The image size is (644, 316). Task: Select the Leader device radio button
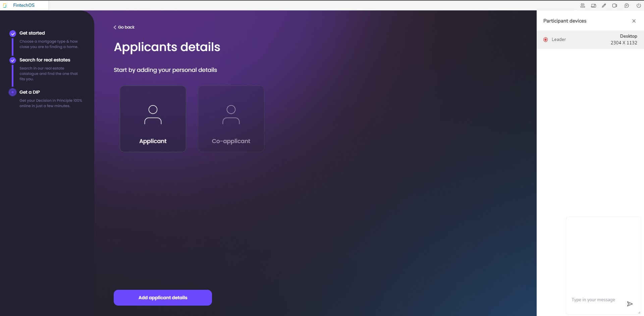(545, 40)
